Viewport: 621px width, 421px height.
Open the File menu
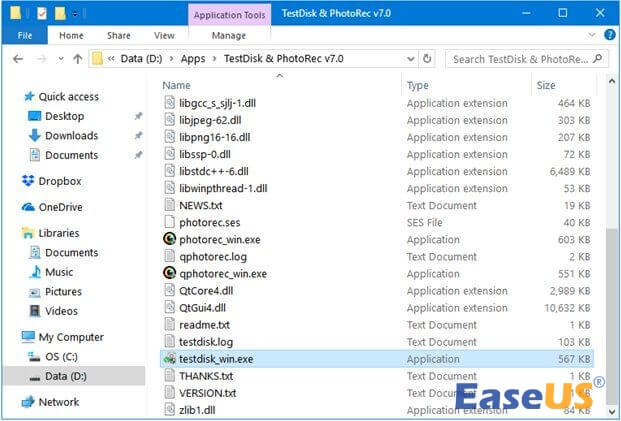(25, 35)
